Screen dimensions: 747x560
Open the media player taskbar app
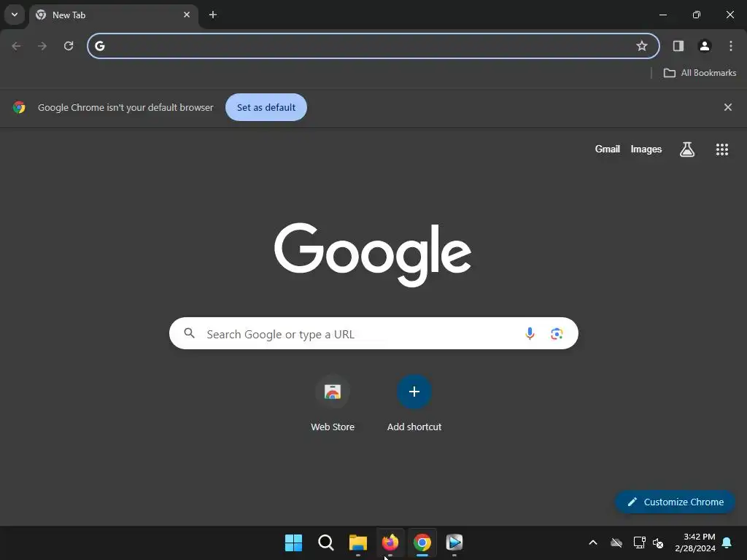click(454, 542)
